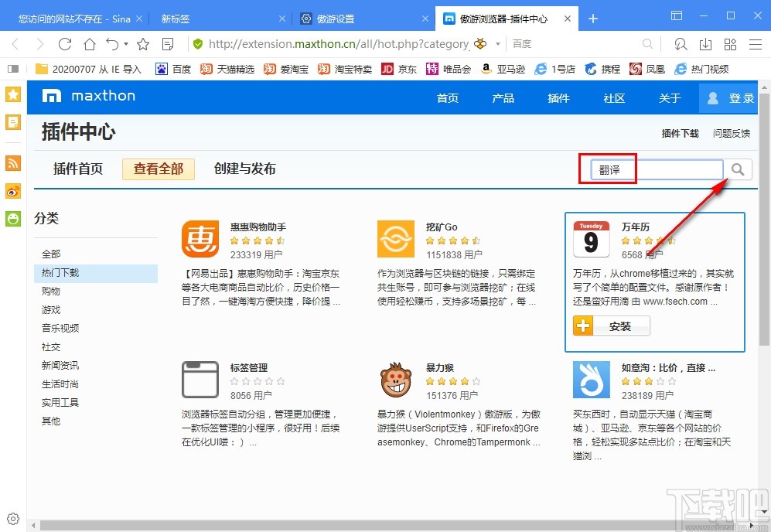Viewport: 771px width, 532px height.
Task: Open the green smiley sidebar icon
Action: coord(13,218)
